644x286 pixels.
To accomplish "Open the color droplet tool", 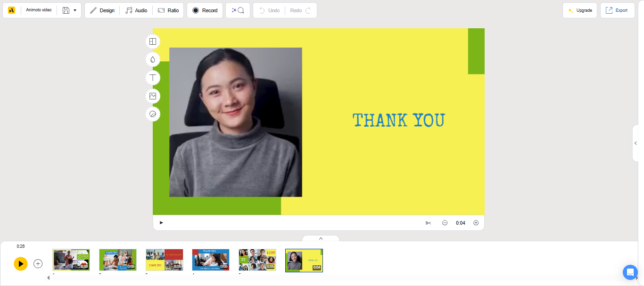I will (x=153, y=59).
